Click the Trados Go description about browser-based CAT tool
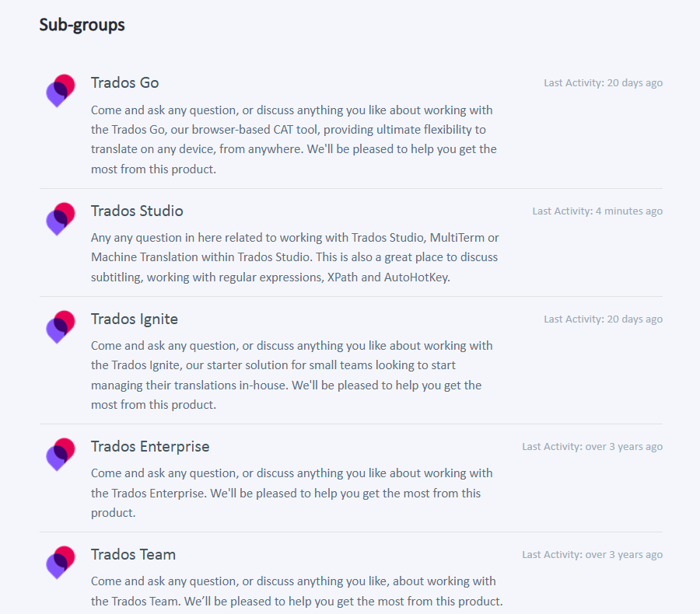Screen dimensions: 700x614 click(x=294, y=140)
